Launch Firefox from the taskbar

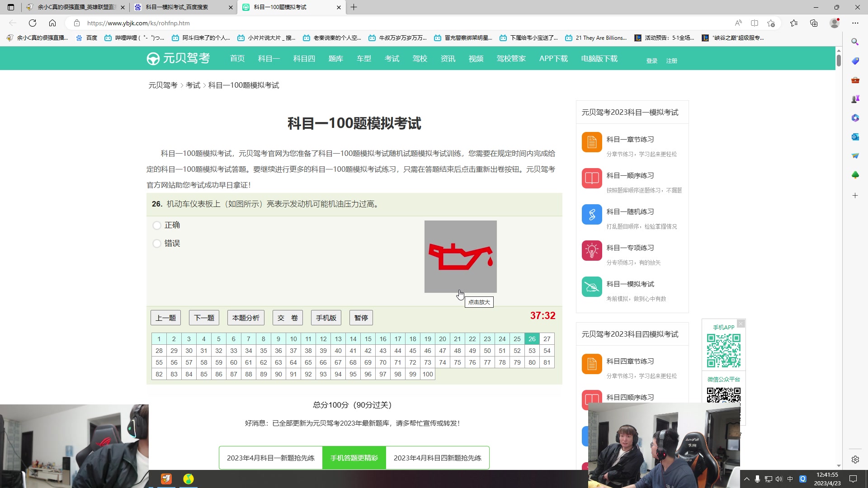tap(166, 479)
